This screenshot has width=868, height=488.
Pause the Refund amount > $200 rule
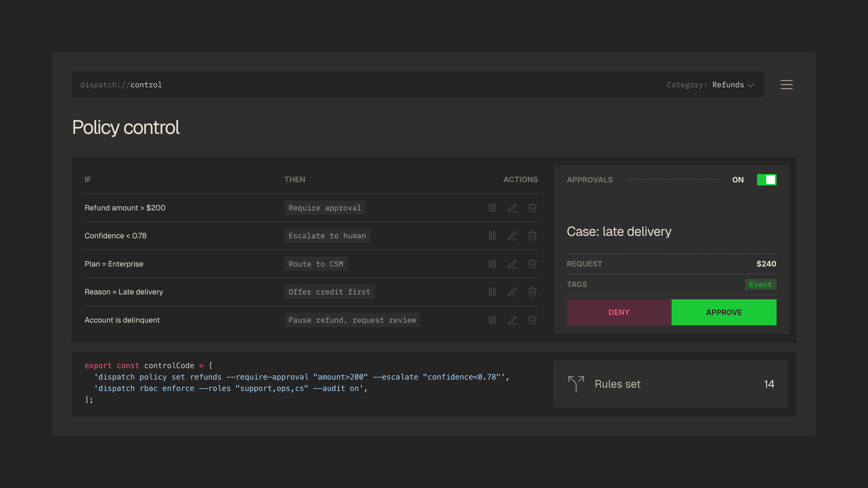point(492,208)
